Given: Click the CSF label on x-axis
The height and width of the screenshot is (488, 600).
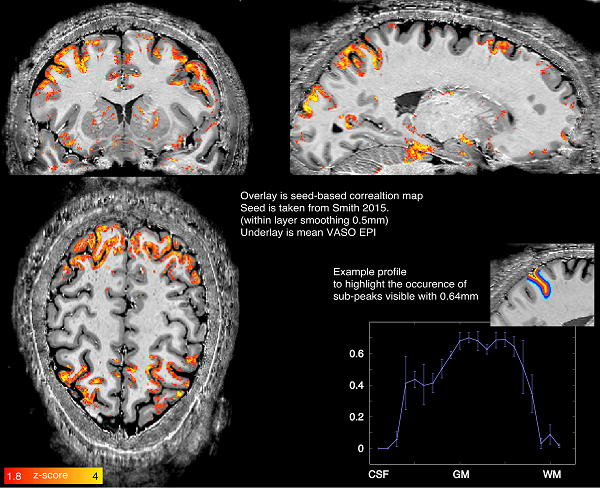Looking at the screenshot, I should pos(379,471).
